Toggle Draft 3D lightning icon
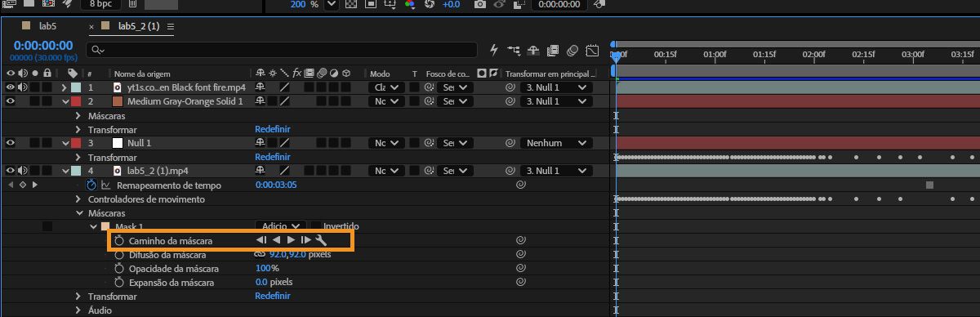This screenshot has width=980, height=317. [494, 50]
